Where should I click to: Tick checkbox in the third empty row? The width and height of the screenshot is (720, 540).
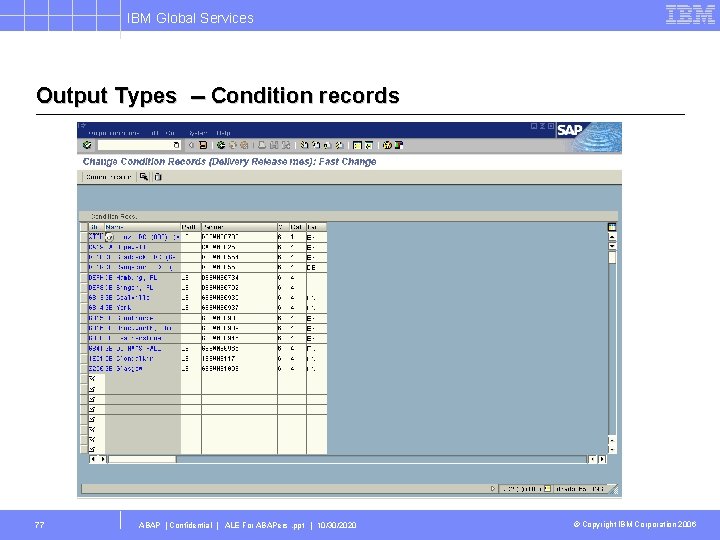click(92, 399)
